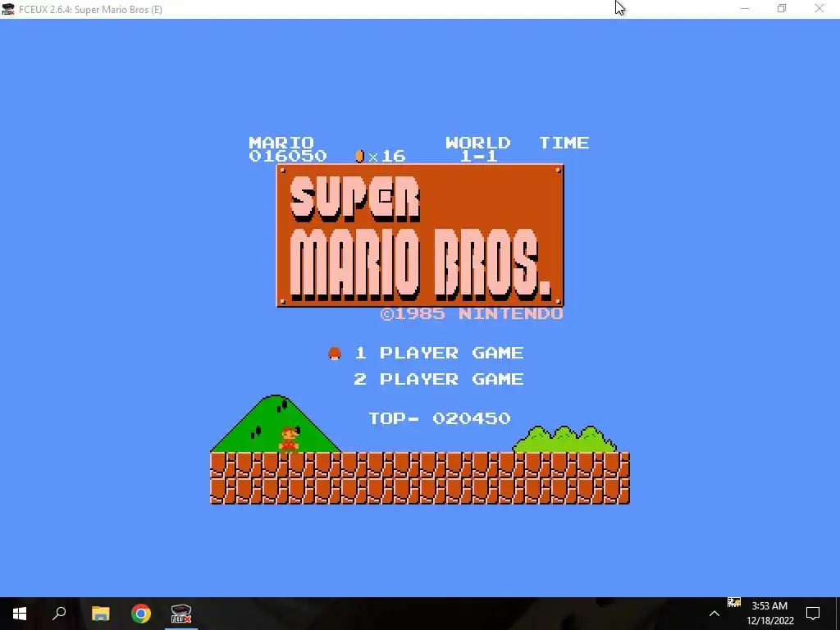Show hidden system tray icons

click(714, 614)
